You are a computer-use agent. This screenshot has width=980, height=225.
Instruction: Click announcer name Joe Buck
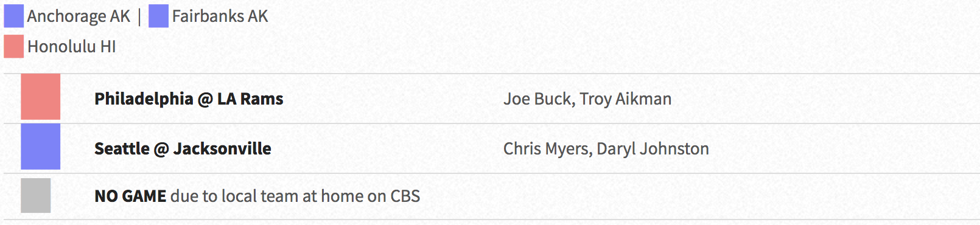[x=538, y=99]
